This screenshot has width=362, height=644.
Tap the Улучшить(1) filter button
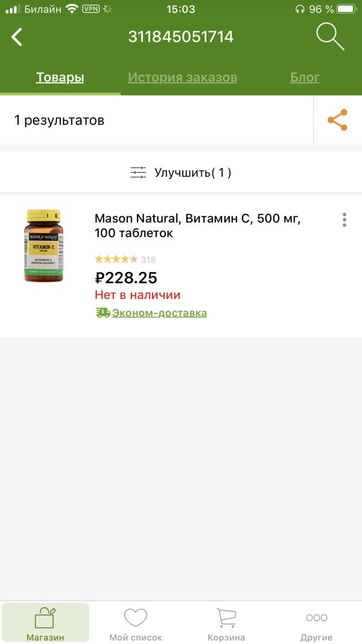[192, 173]
